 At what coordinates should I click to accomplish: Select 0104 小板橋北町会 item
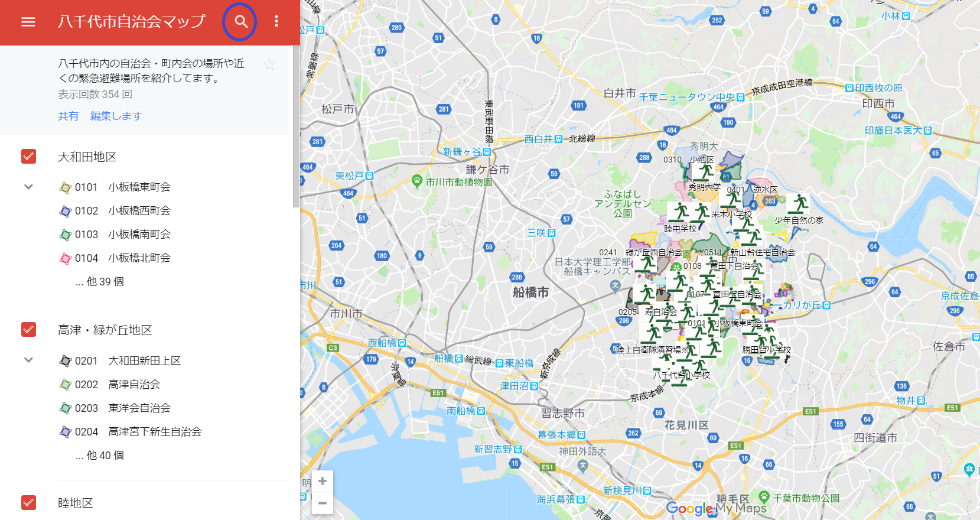point(115,258)
